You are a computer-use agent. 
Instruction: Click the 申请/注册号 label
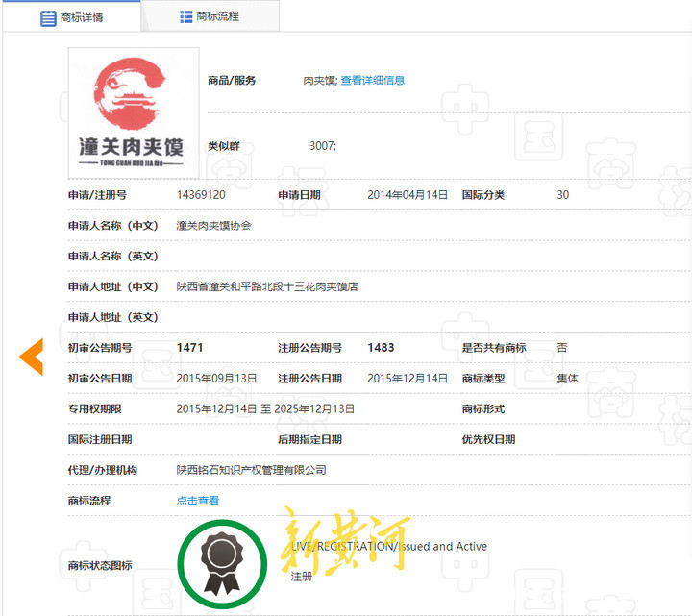97,195
